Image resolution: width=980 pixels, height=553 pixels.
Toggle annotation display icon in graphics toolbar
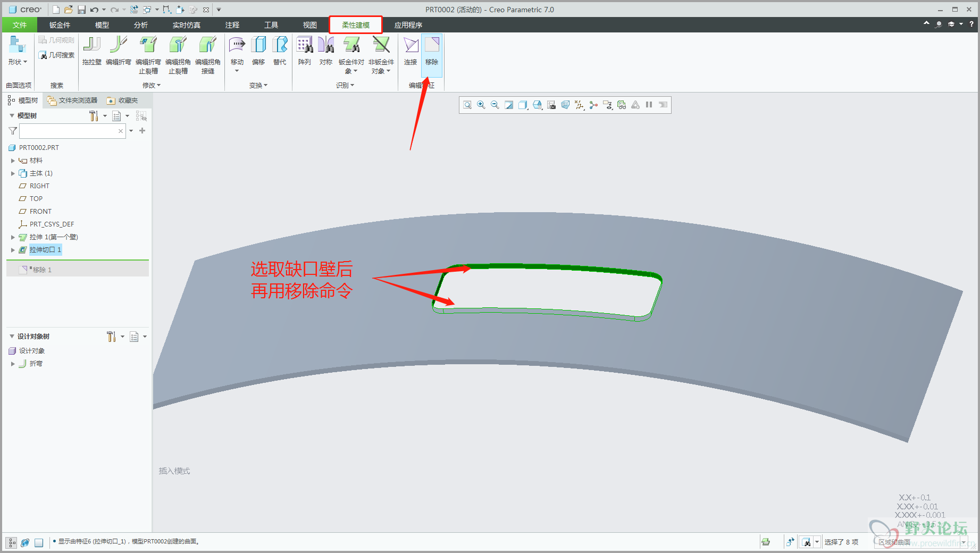[x=607, y=105]
